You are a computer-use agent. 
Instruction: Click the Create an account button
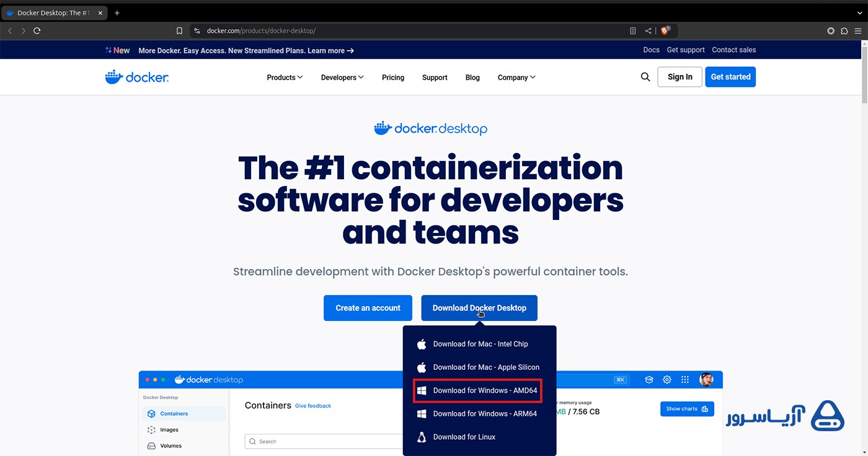[368, 308]
